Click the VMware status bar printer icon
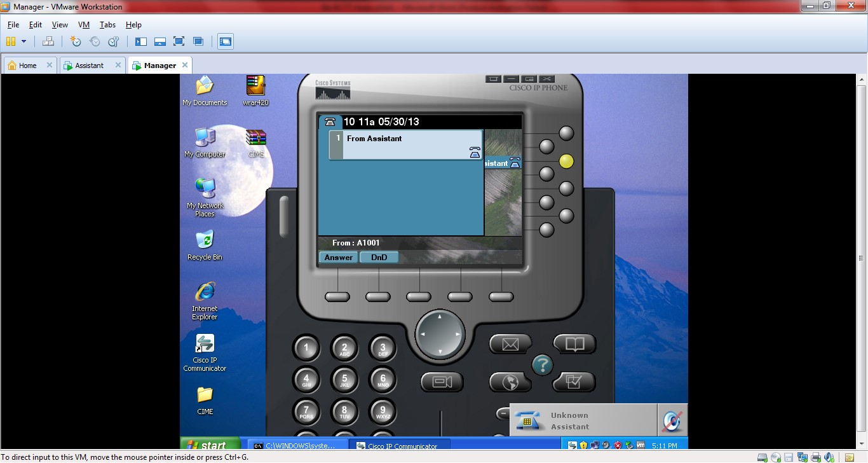 click(816, 457)
